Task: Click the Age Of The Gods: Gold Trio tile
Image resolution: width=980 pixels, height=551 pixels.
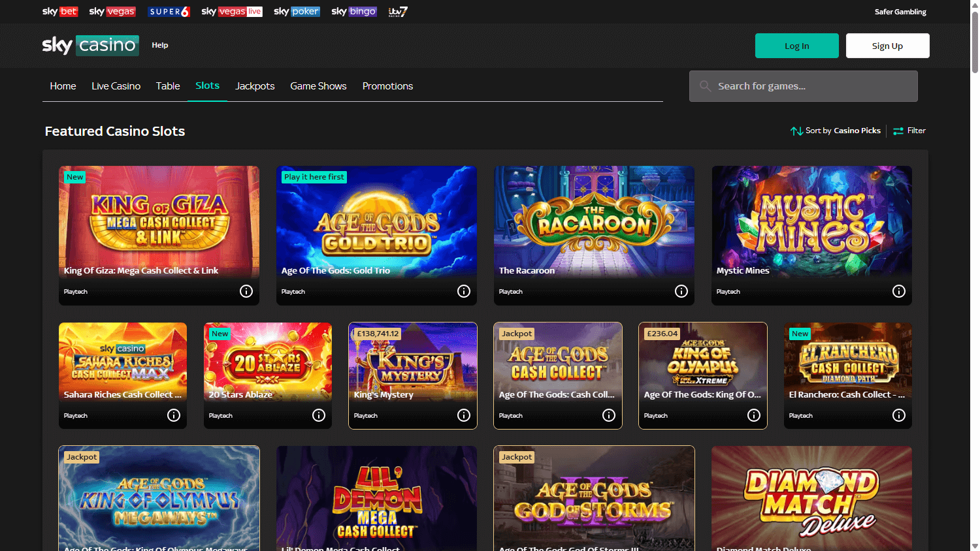Action: (x=376, y=222)
